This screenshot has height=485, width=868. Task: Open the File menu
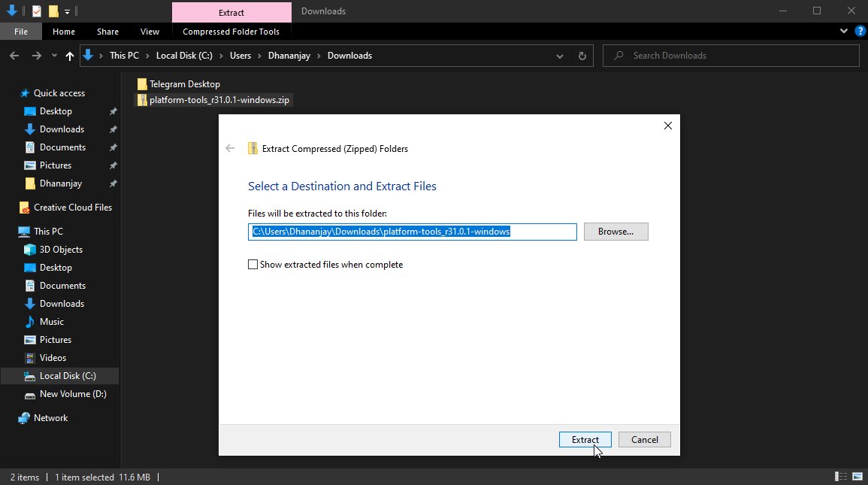click(21, 31)
